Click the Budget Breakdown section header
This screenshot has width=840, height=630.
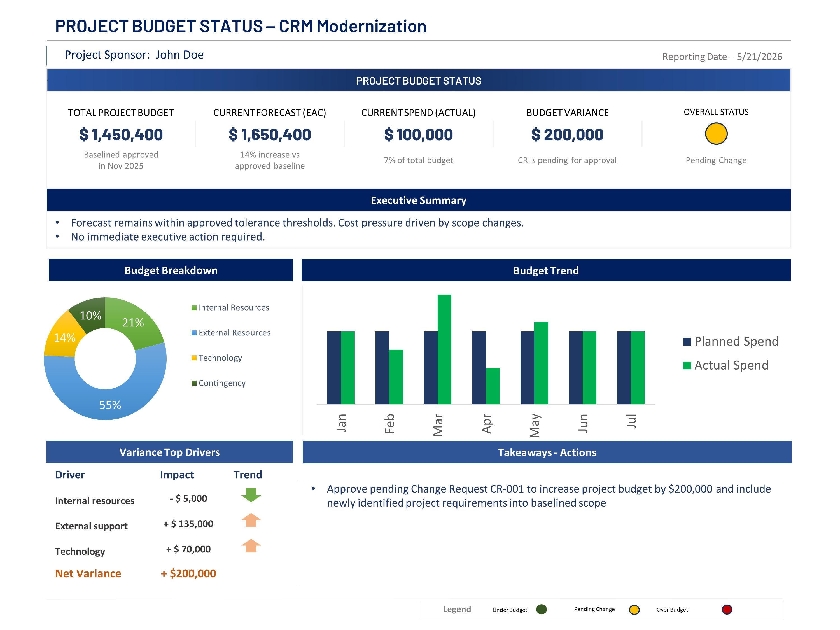(171, 270)
